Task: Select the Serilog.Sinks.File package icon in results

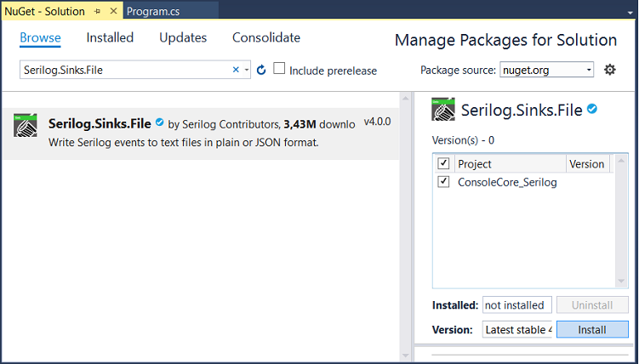Action: 26,125
